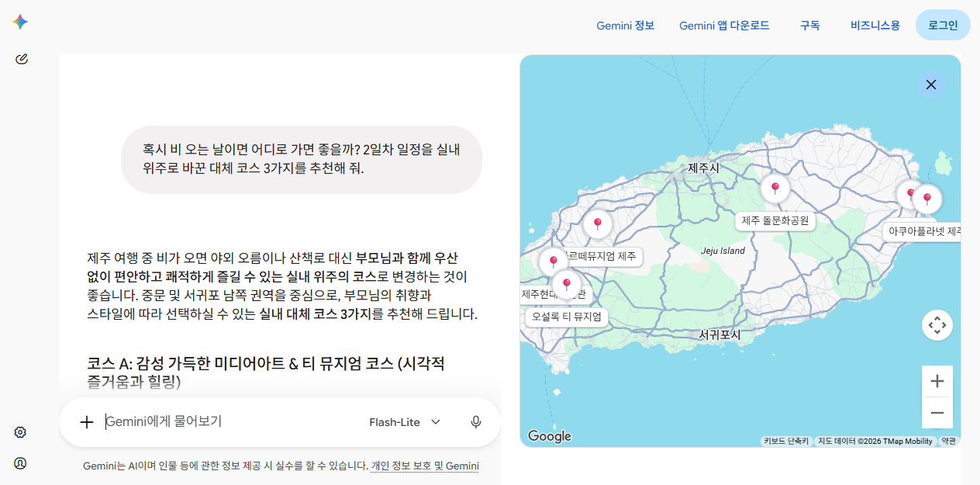Activate the microphone voice input
The image size is (980, 485).
pos(476,422)
